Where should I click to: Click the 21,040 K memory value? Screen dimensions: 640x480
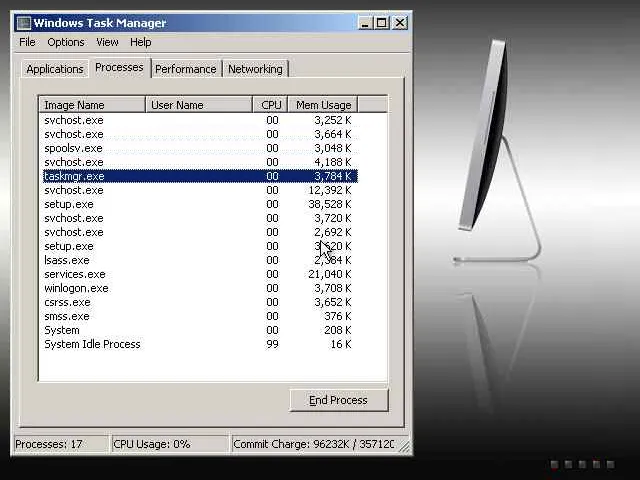pos(330,274)
